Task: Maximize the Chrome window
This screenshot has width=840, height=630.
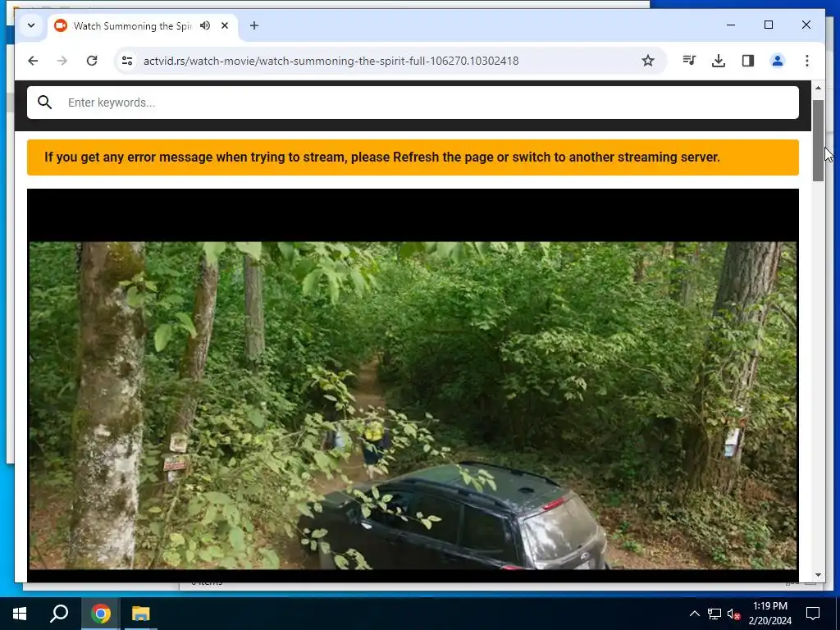Action: click(x=768, y=25)
